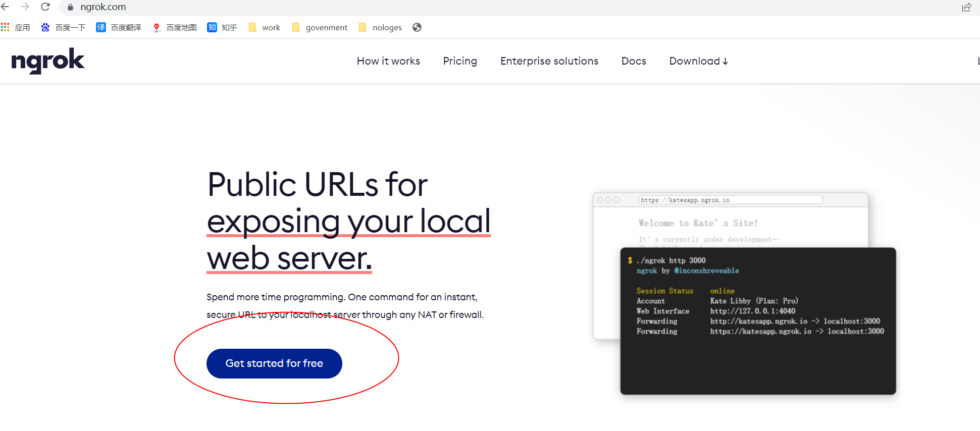
Task: Click the padlock site security icon
Action: tap(70, 7)
